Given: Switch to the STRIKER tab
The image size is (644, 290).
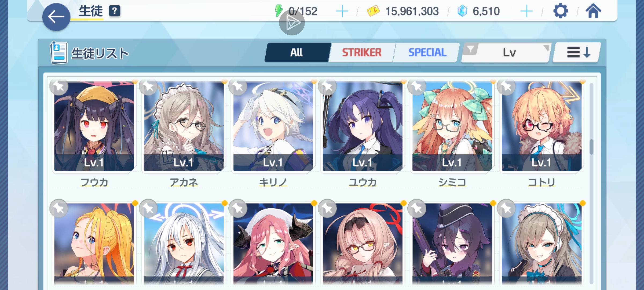Looking at the screenshot, I should (361, 52).
